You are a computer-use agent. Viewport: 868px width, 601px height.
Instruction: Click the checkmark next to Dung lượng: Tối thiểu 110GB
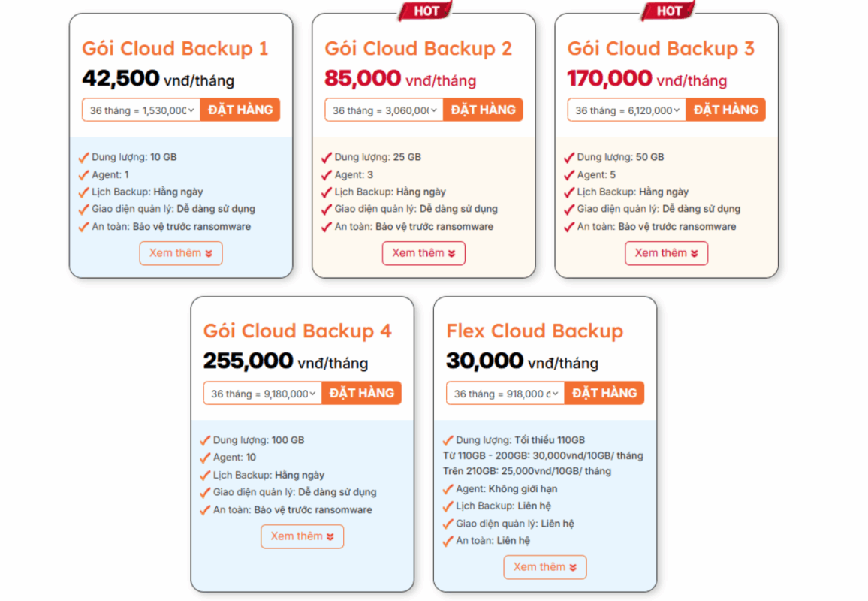(448, 440)
